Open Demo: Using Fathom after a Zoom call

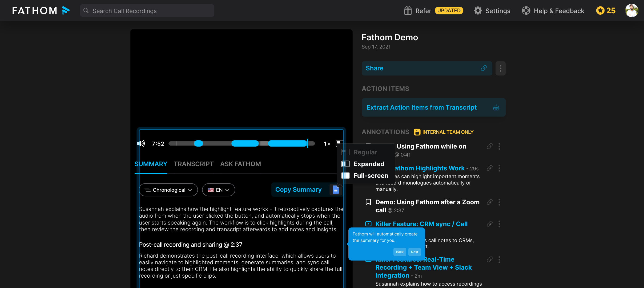coord(427,206)
